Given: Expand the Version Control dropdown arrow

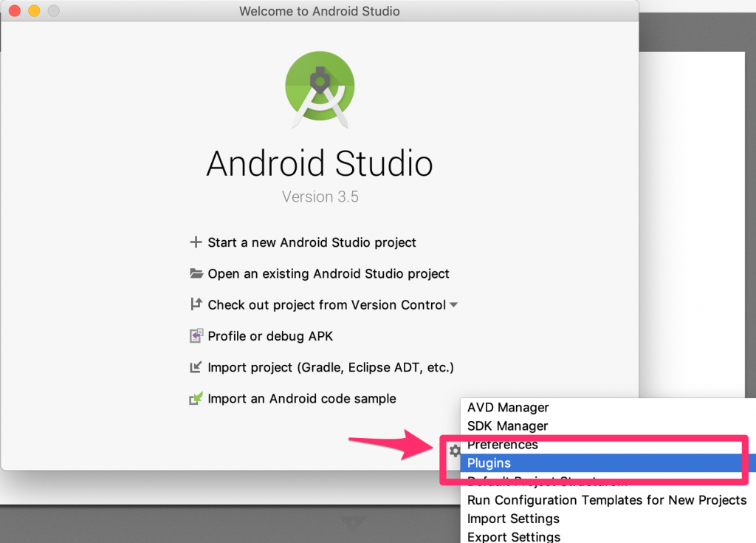Looking at the screenshot, I should click(x=453, y=305).
